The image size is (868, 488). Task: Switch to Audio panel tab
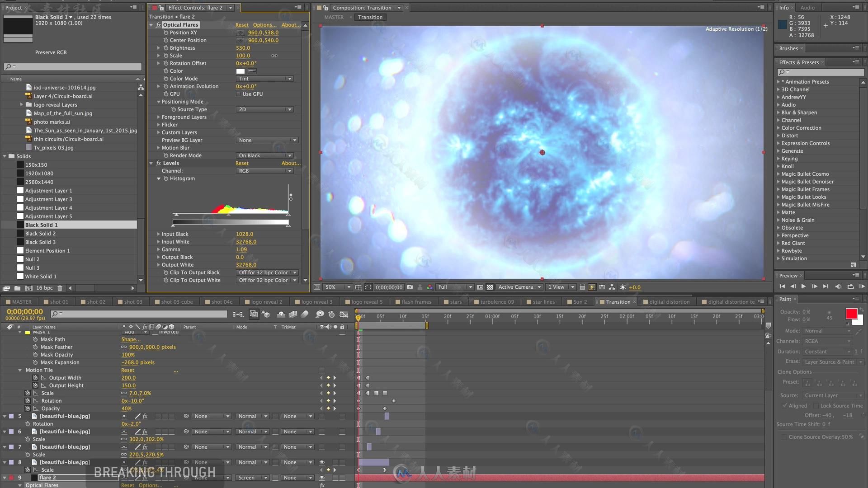(807, 8)
